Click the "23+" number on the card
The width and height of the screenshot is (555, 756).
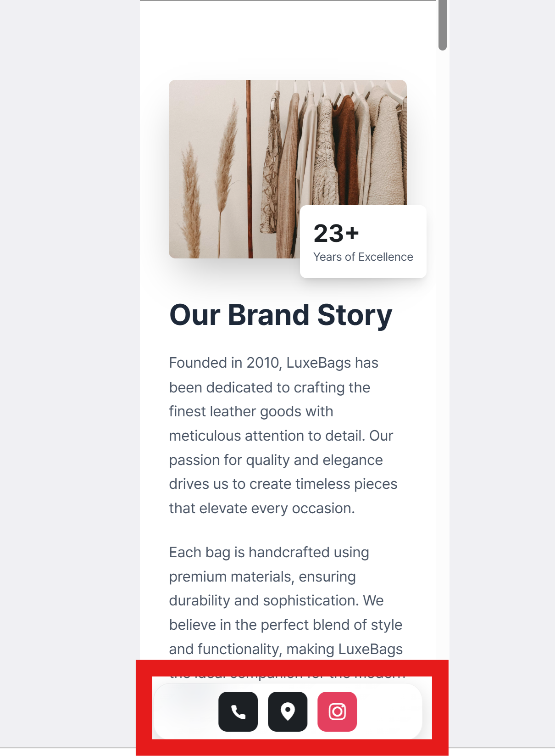pyautogui.click(x=336, y=233)
